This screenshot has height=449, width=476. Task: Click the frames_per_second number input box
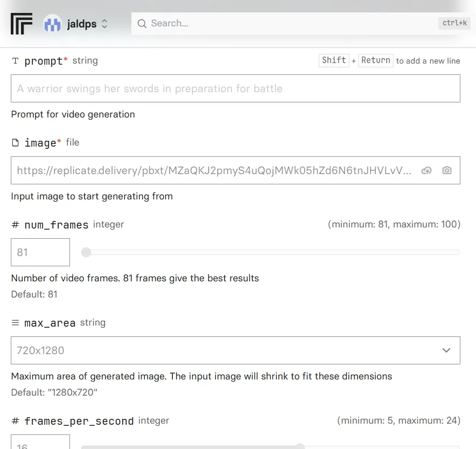[40, 443]
